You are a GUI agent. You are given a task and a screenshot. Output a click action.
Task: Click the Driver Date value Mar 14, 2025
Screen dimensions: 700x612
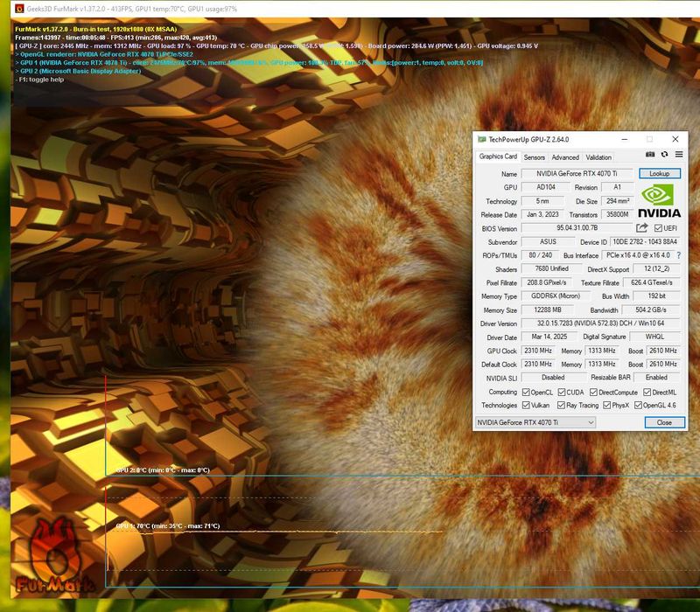click(549, 337)
